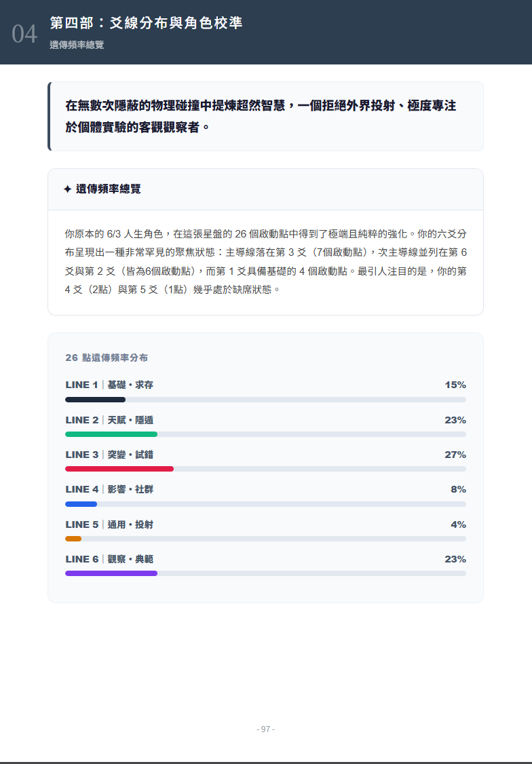Click the 4% value for LINE 5

pyautogui.click(x=458, y=524)
